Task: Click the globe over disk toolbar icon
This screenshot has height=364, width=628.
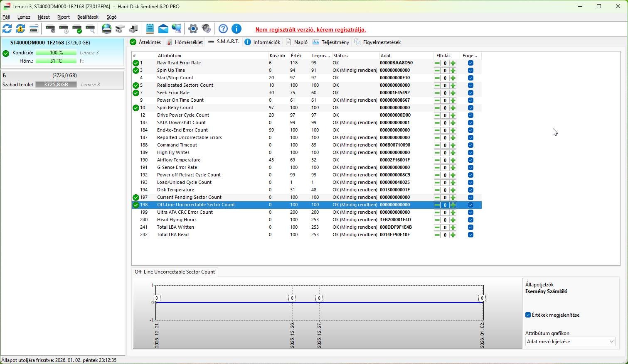Action: pyautogui.click(x=107, y=29)
